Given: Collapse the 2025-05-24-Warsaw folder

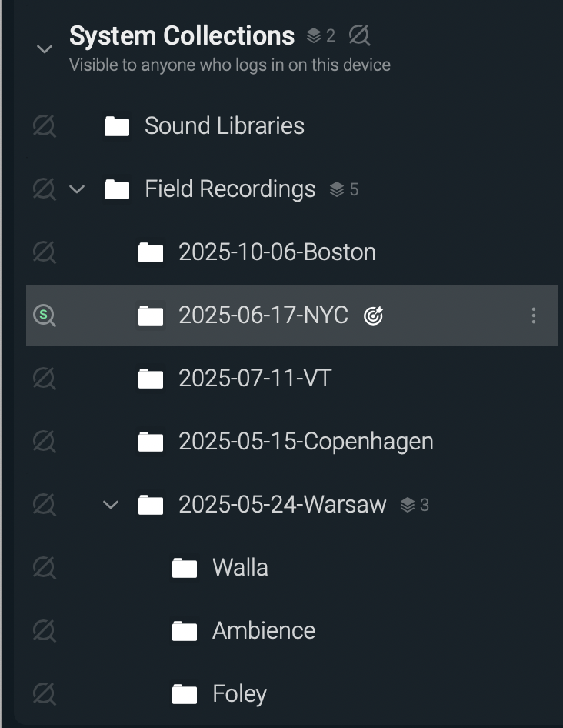Looking at the screenshot, I should [x=110, y=505].
